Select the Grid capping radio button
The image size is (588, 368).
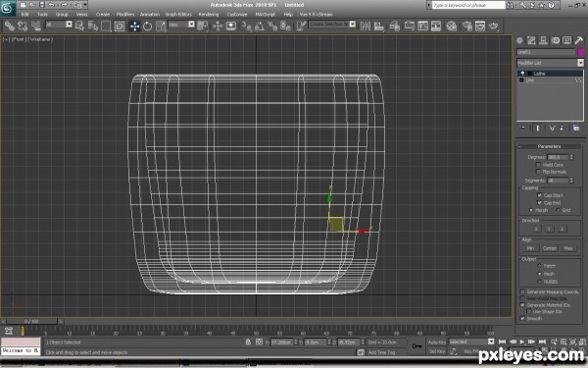558,210
